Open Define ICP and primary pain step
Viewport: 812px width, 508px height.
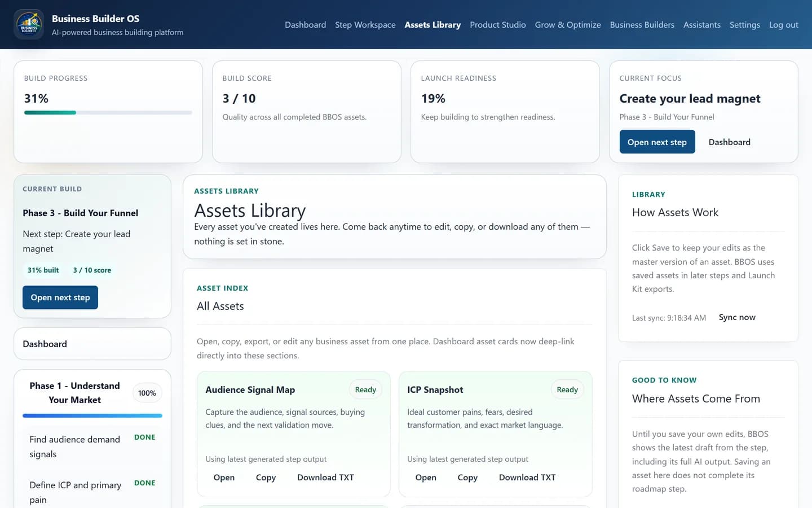click(92, 492)
